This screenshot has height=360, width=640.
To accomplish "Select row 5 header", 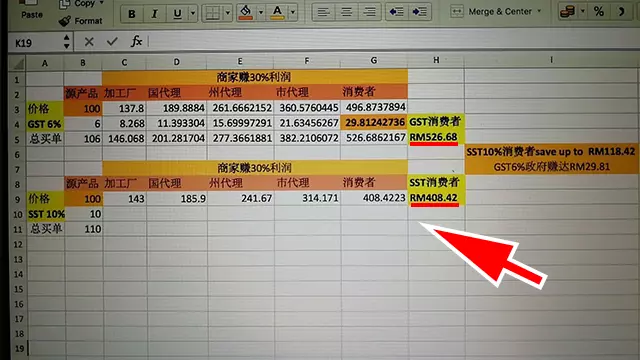I will [x=17, y=140].
